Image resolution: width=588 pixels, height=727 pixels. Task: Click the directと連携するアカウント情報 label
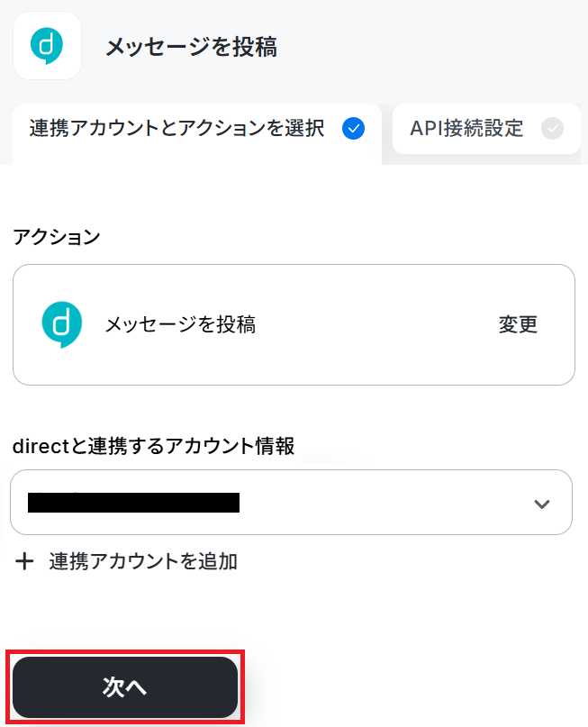click(153, 446)
